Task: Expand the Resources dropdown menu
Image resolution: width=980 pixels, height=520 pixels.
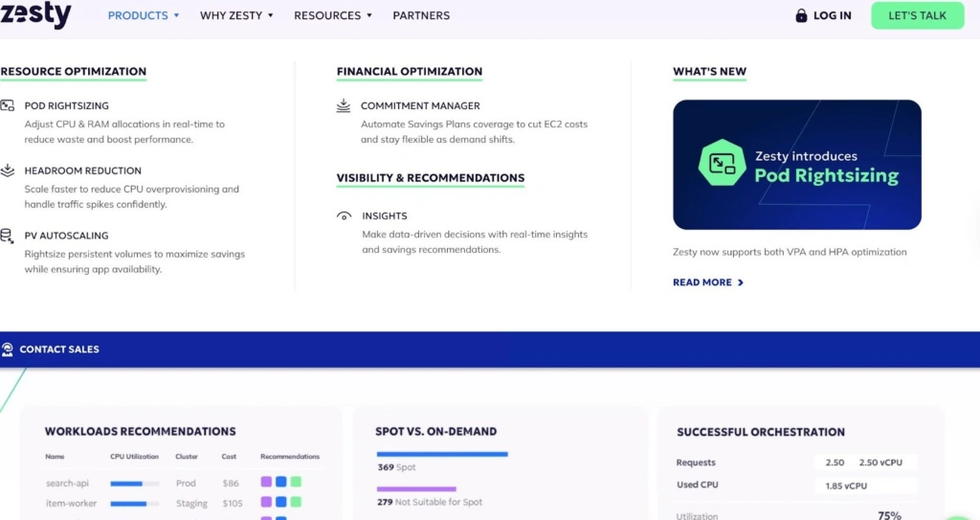Action: [333, 15]
